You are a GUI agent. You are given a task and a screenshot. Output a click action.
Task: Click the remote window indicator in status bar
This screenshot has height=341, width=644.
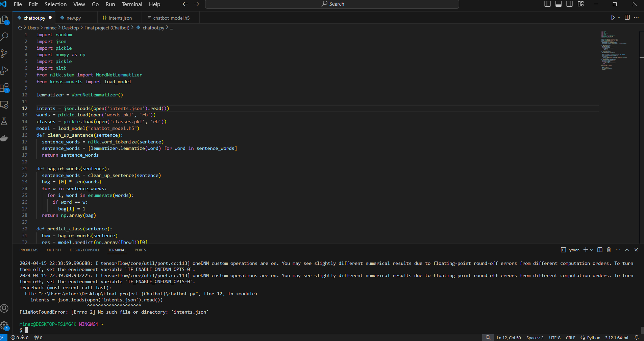3,338
